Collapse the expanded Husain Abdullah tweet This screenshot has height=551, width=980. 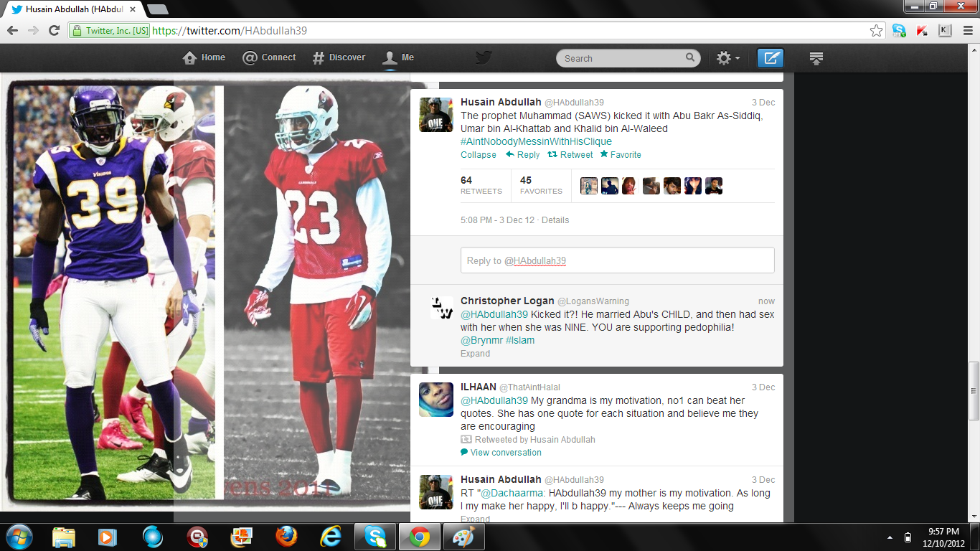coord(478,155)
